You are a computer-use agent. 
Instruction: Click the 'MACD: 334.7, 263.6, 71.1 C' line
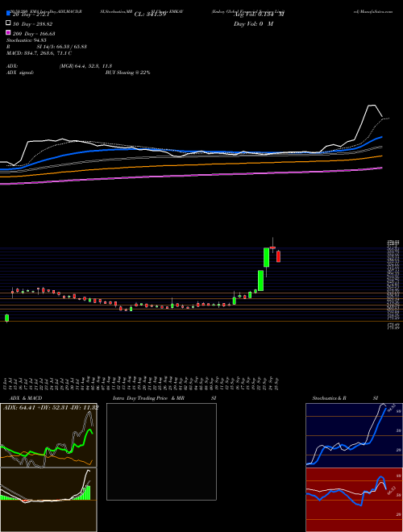pyautogui.click(x=39, y=53)
